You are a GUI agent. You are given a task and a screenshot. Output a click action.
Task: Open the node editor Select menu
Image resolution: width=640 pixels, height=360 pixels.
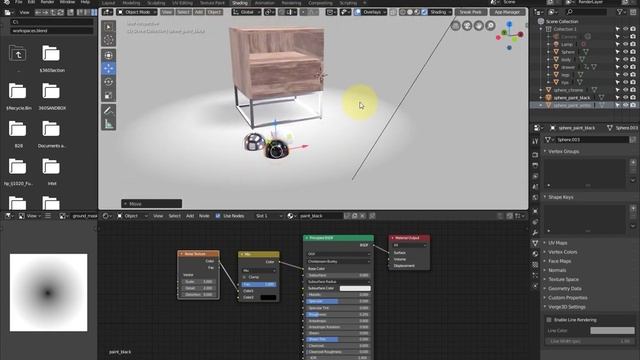(x=174, y=216)
